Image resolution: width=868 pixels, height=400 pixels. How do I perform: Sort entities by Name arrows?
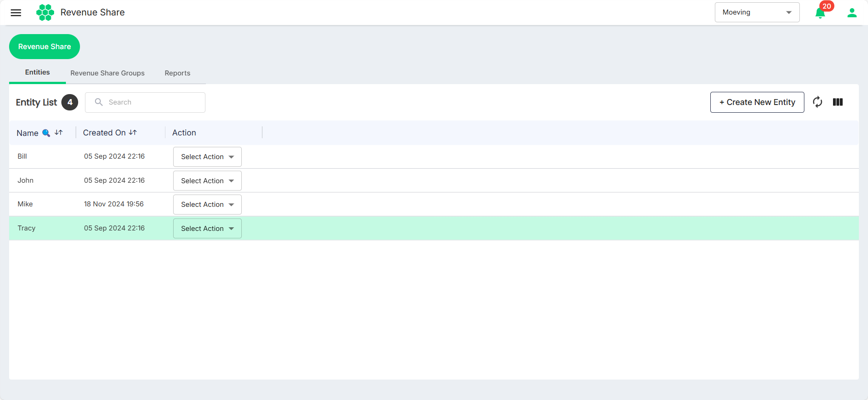click(x=59, y=132)
